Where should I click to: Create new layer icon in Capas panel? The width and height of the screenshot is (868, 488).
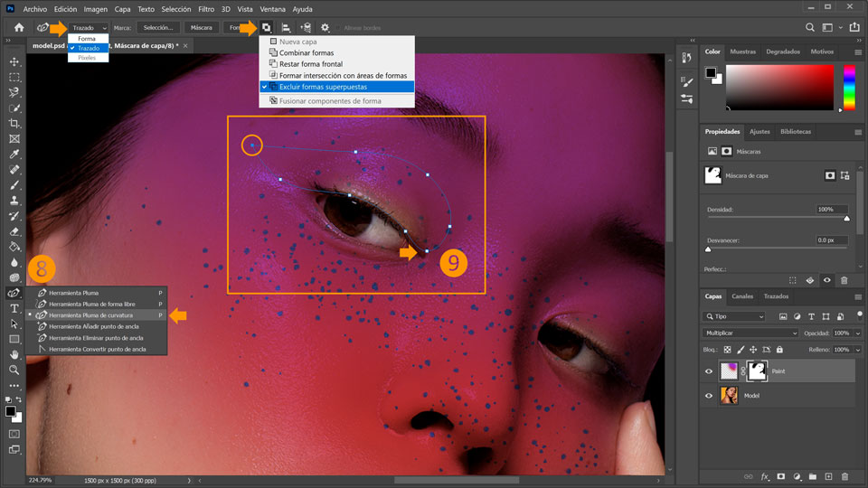(829, 476)
